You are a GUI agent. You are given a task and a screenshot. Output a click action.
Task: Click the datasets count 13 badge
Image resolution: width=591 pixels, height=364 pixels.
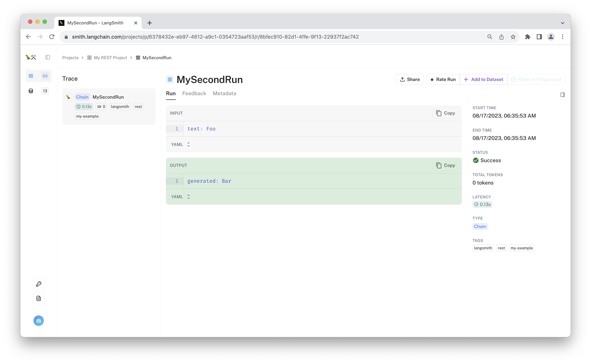[45, 91]
